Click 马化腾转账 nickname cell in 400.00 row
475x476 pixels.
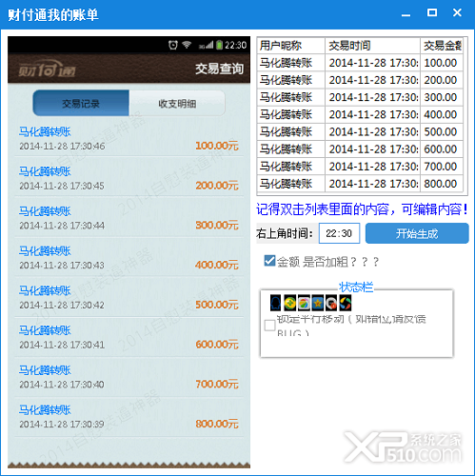click(291, 114)
